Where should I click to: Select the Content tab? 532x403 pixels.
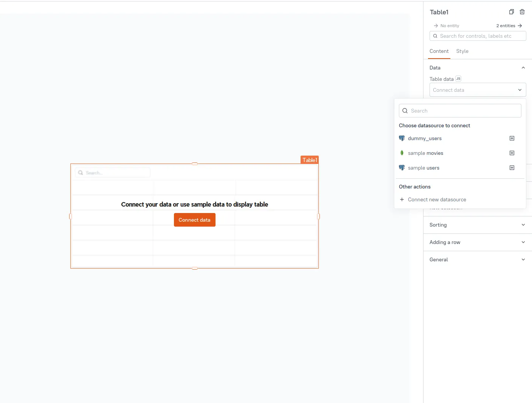[x=439, y=51]
